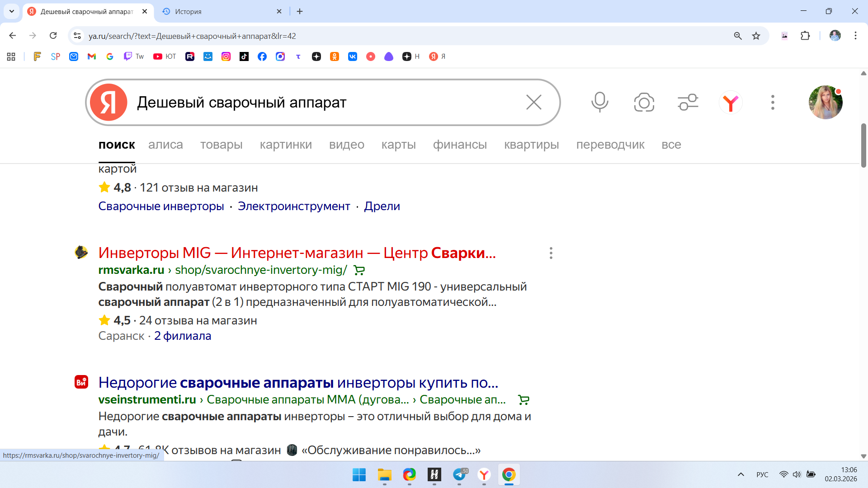Click the Сварочные инверторы sitelink
868x488 pixels.
pyautogui.click(x=161, y=206)
